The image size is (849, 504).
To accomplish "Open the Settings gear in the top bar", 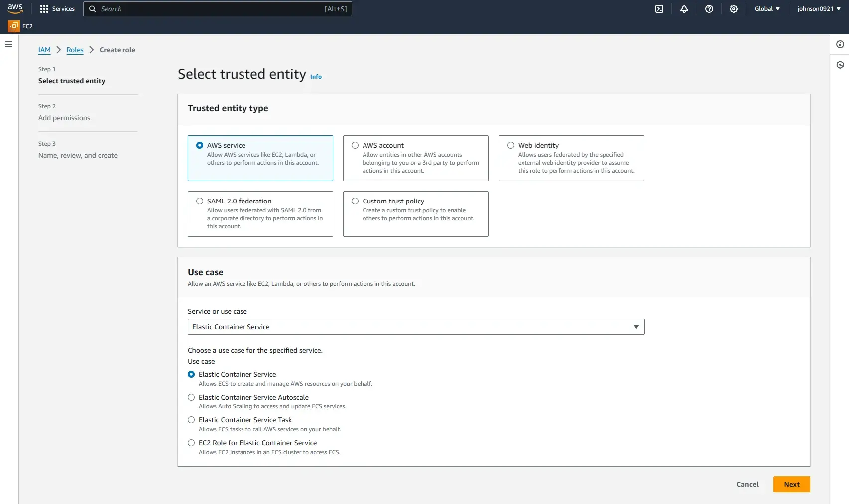I will (733, 9).
